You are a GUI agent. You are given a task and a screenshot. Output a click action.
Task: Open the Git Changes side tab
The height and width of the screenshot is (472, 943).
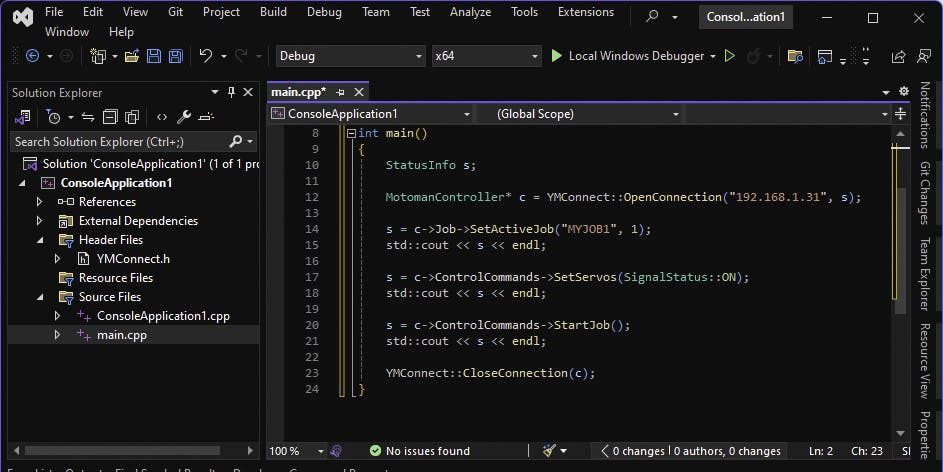tap(925, 191)
